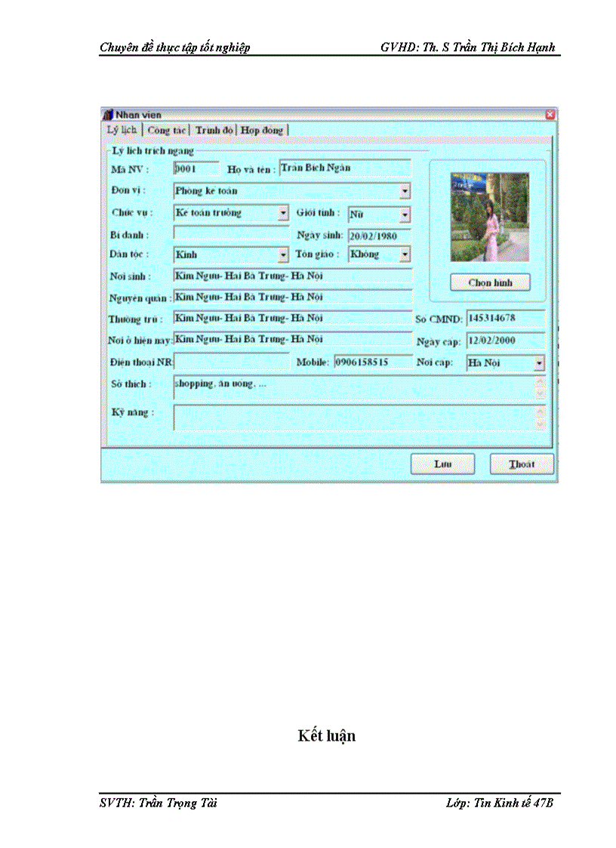Select the Lý lịch tab
Image resolution: width=616 pixels, height=848 pixels.
122,130
